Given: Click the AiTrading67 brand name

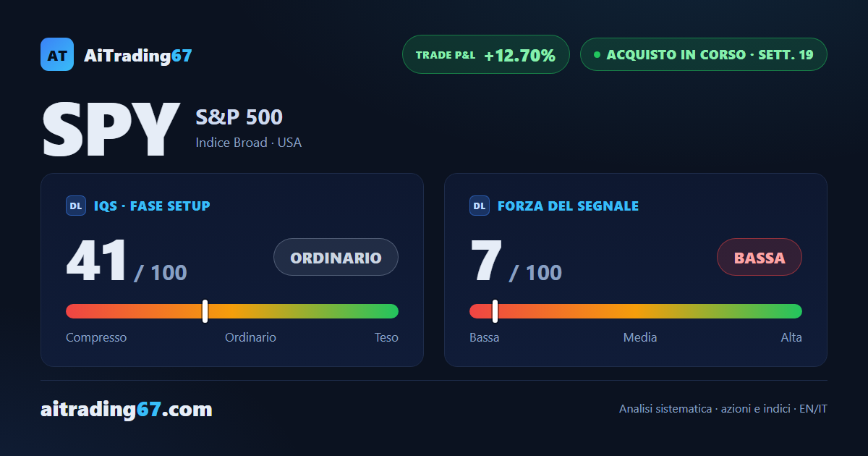Looking at the screenshot, I should (x=138, y=55).
